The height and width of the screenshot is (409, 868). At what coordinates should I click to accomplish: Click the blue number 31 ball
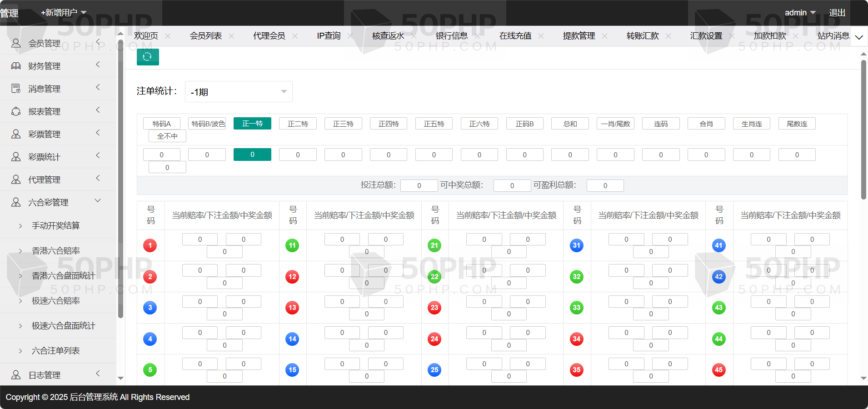(576, 245)
